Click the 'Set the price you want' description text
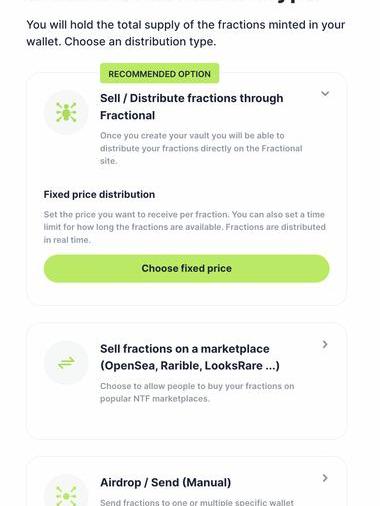This screenshot has width=380, height=506. (x=185, y=227)
